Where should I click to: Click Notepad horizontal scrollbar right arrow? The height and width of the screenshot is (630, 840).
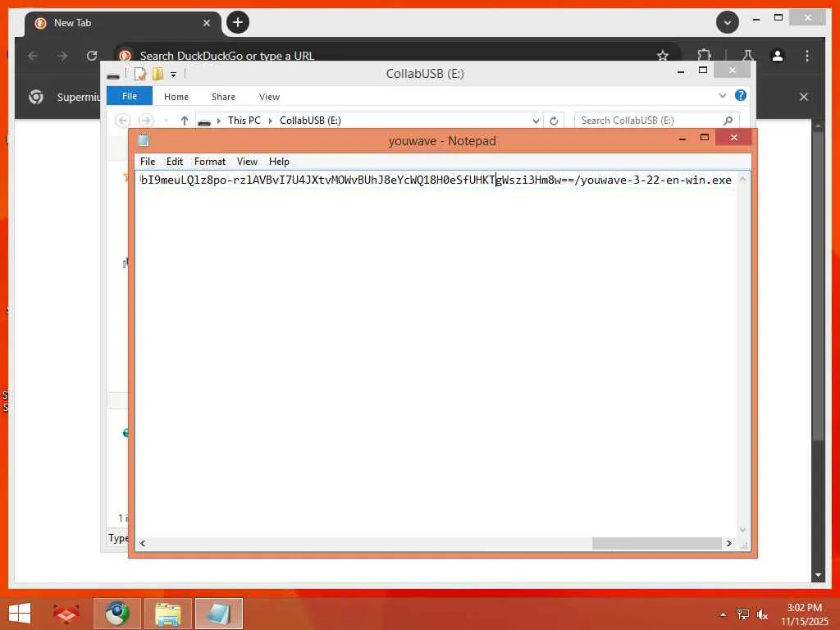pos(728,543)
